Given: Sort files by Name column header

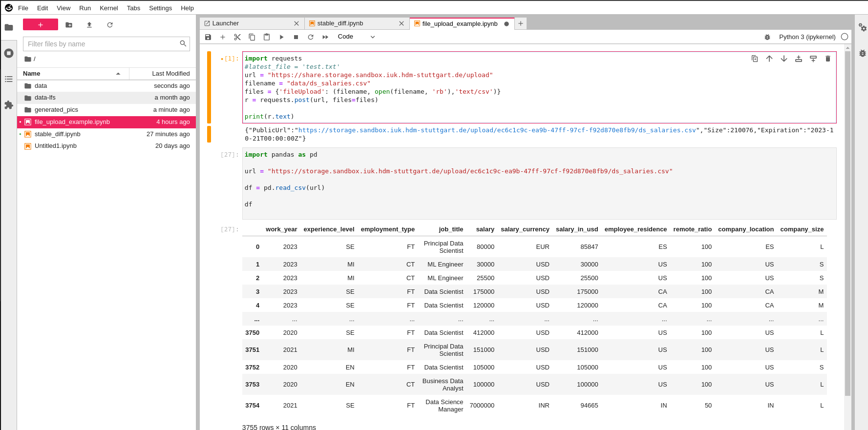Looking at the screenshot, I should coord(32,74).
